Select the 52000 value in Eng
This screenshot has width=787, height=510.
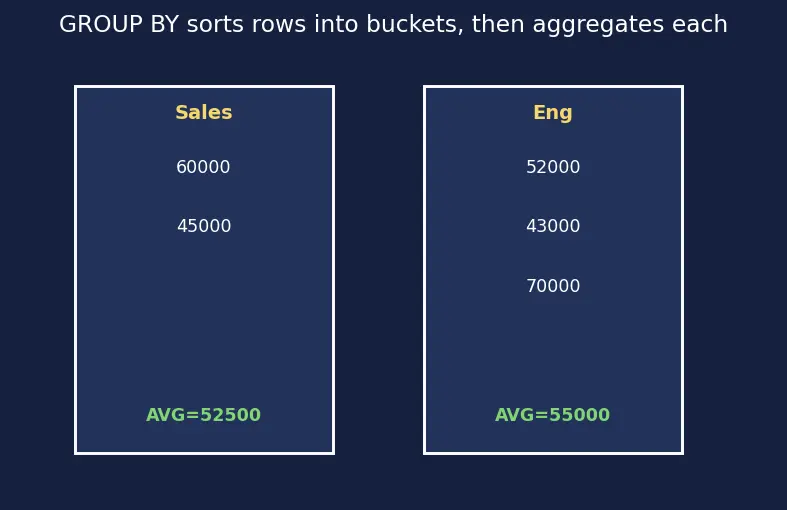(553, 167)
